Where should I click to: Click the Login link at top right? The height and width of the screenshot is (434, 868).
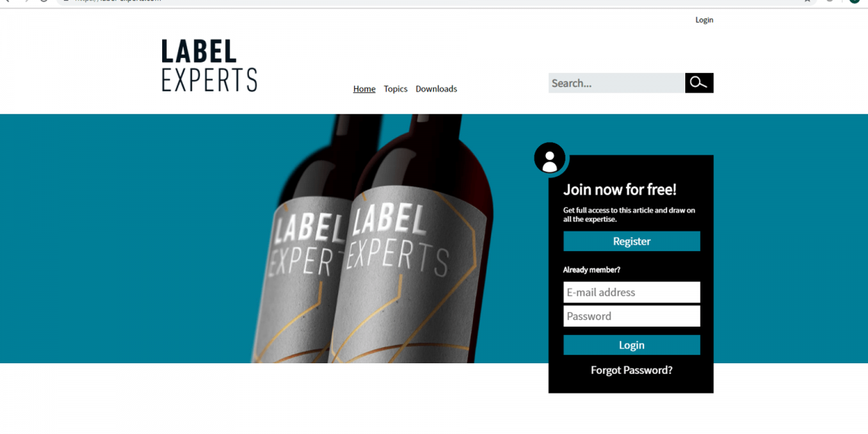(704, 20)
